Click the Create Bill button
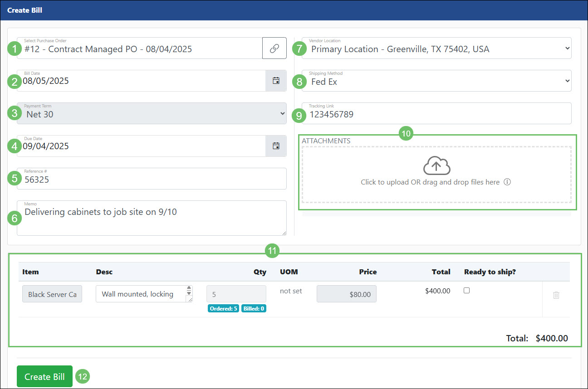 [44, 376]
